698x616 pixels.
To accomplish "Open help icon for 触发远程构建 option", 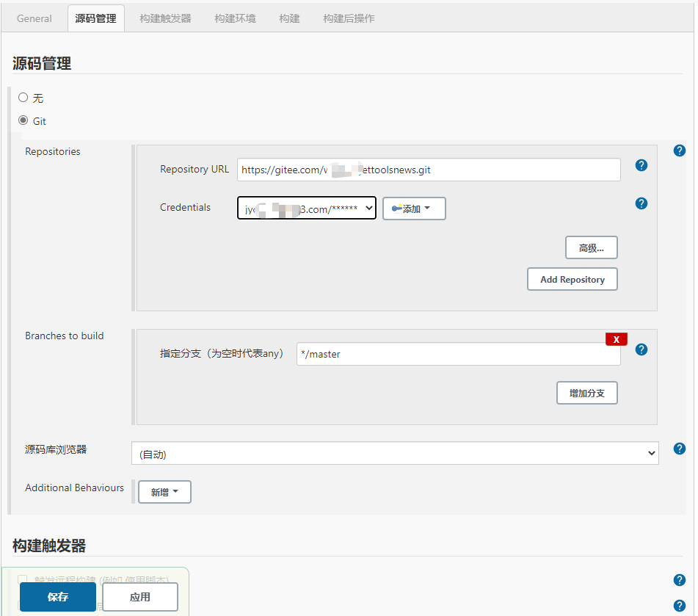I will [680, 580].
